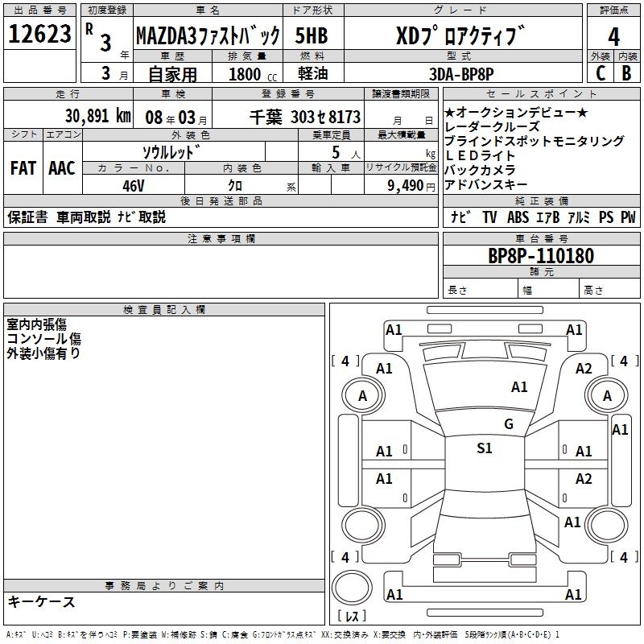Click the exterior grade C
644x644 pixels.
tap(601, 73)
